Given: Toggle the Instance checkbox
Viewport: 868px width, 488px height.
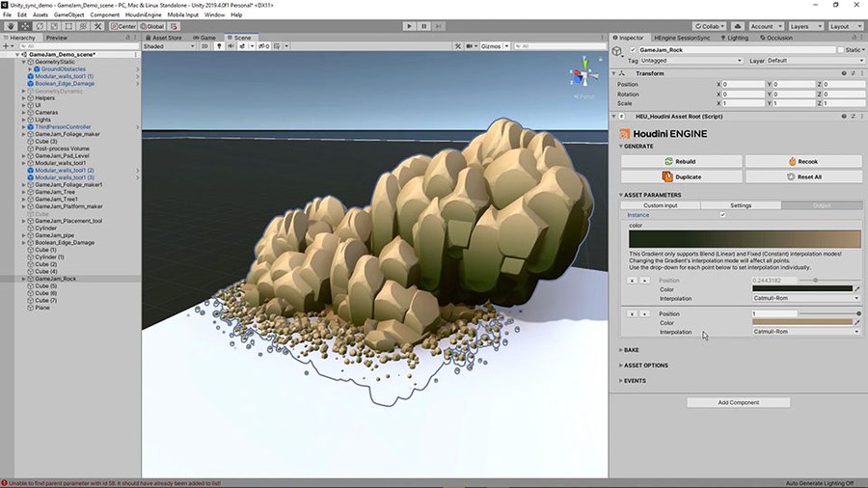Looking at the screenshot, I should [x=722, y=215].
